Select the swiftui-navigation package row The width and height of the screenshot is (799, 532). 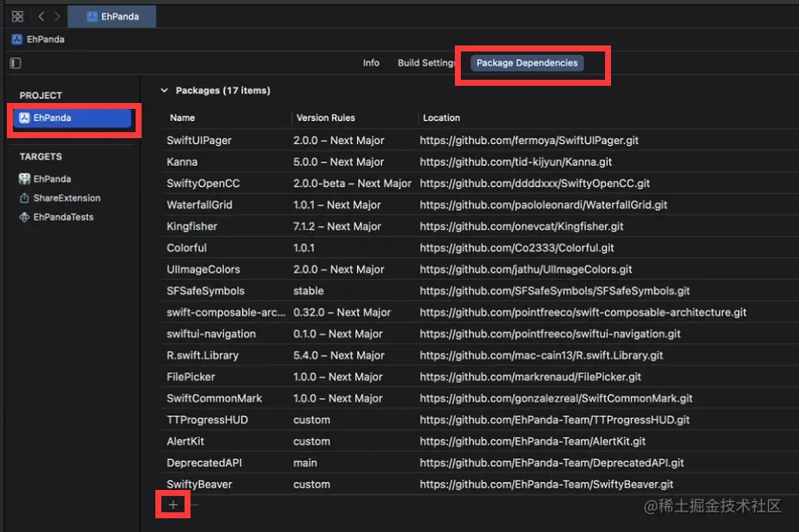tap(479, 334)
